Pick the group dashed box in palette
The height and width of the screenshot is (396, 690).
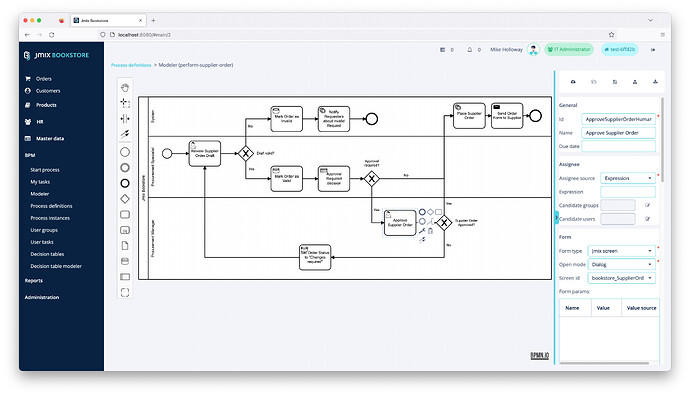coord(125,292)
